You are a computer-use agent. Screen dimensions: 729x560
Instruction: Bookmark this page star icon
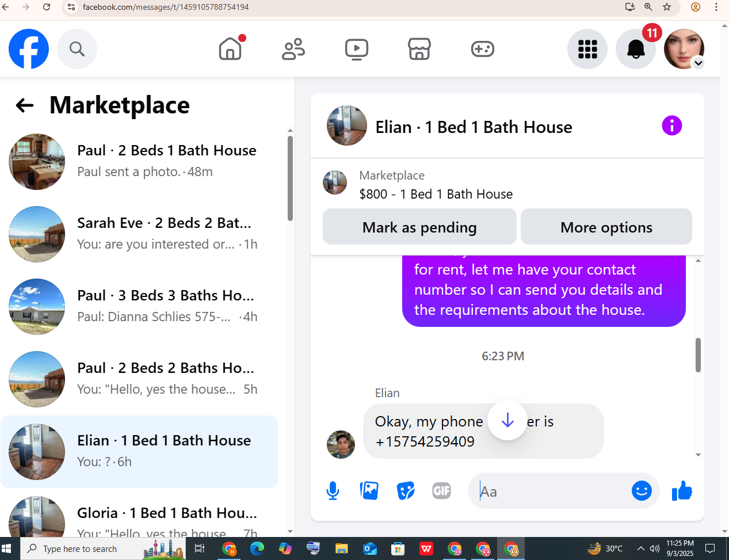tap(667, 7)
